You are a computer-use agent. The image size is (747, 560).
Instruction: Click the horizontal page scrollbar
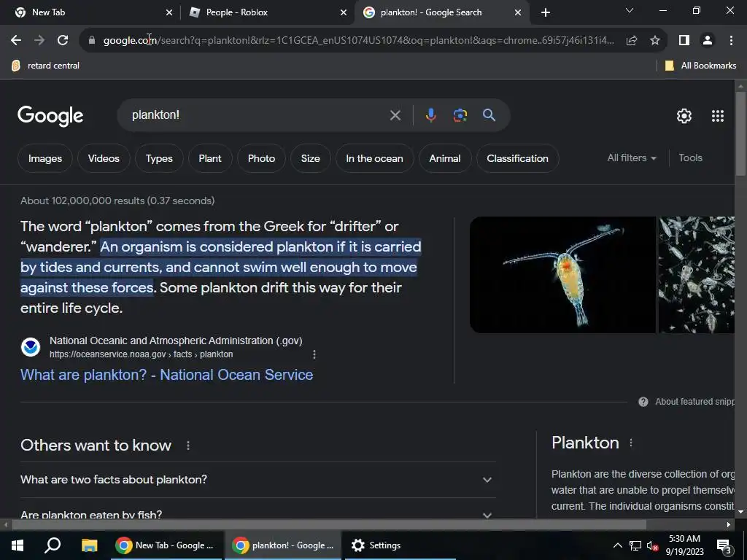[329, 525]
